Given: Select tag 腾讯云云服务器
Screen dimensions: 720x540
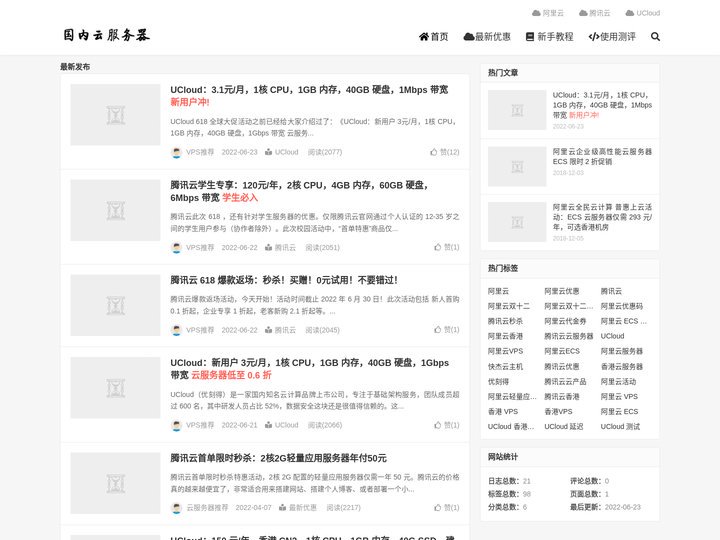Looking at the screenshot, I should click(568, 336).
